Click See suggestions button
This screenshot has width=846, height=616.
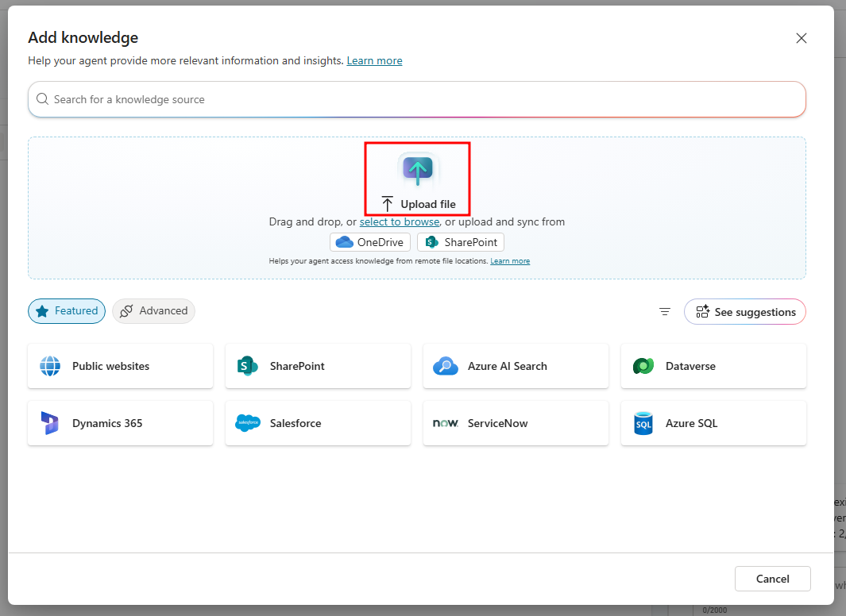(x=744, y=312)
